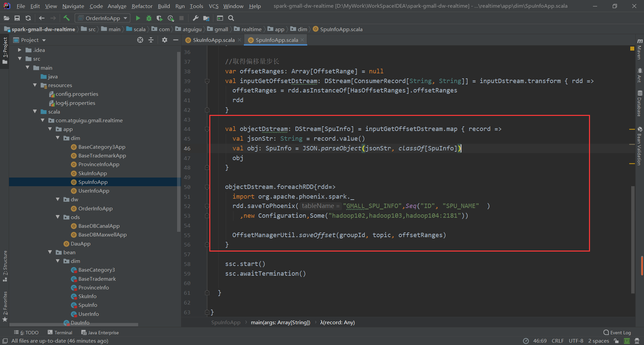
Task: Fold the code block at line 44
Action: (207, 129)
